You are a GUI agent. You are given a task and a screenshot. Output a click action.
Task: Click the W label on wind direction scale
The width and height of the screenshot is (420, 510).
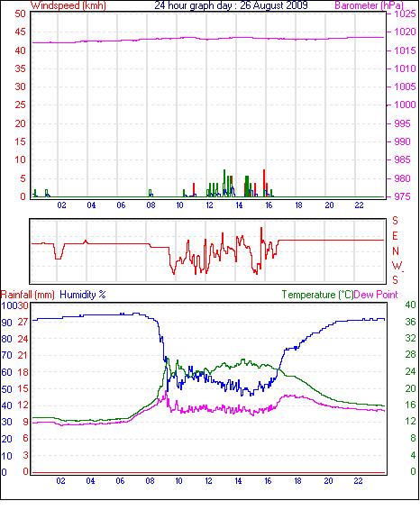point(397,266)
